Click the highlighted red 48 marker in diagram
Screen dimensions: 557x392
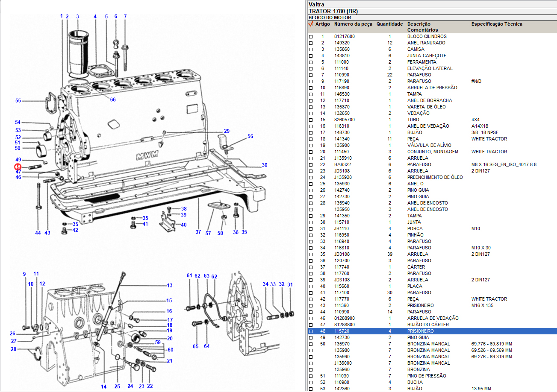[x=18, y=167]
